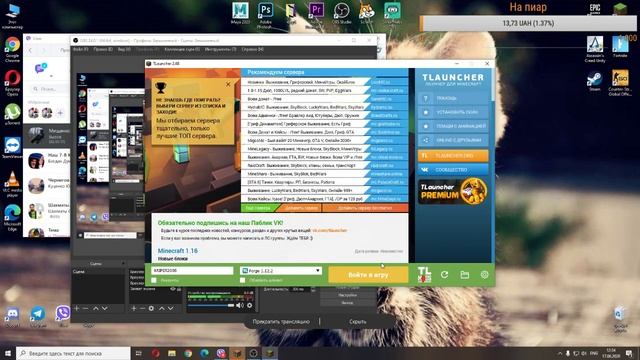This screenshot has height=360, width=640.
Task: Open the Вид menu in OBS
Action: point(124,49)
